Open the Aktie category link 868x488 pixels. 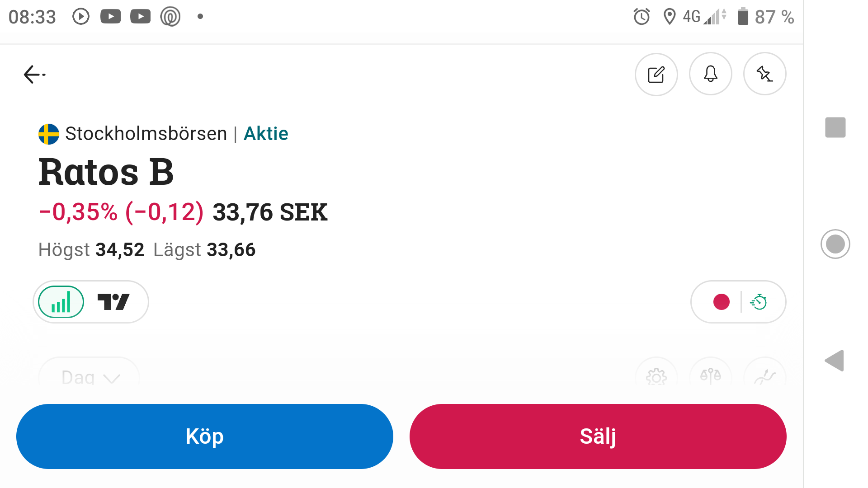tap(266, 134)
